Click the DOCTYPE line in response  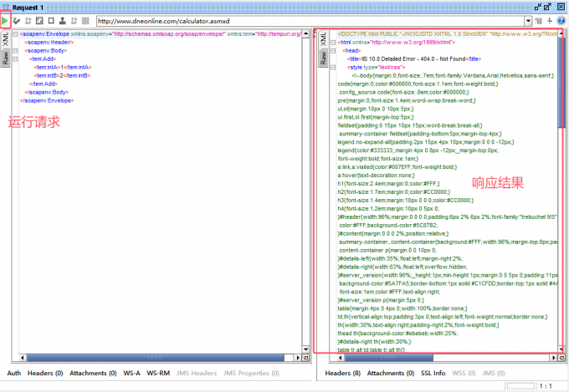[x=447, y=34]
